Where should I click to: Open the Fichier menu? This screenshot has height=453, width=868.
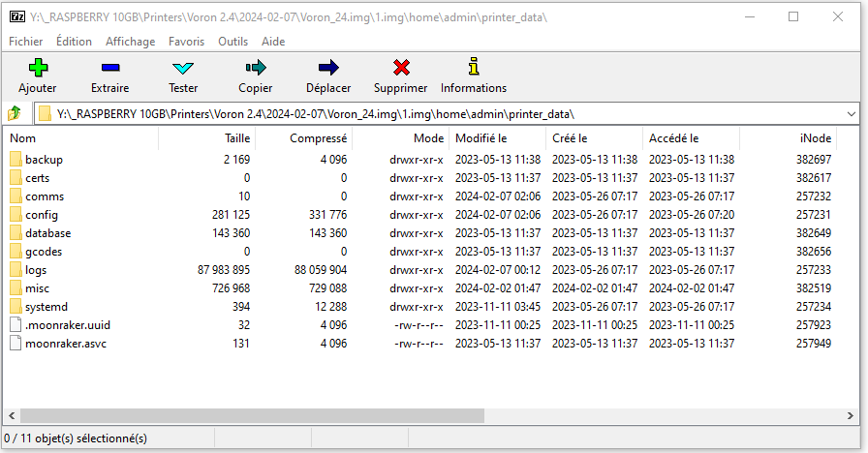pyautogui.click(x=25, y=42)
